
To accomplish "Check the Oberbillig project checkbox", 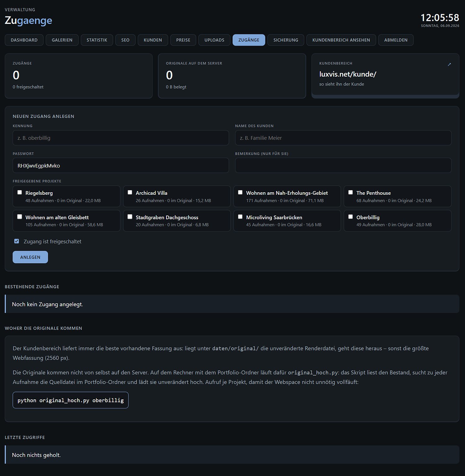I will pyautogui.click(x=351, y=217).
